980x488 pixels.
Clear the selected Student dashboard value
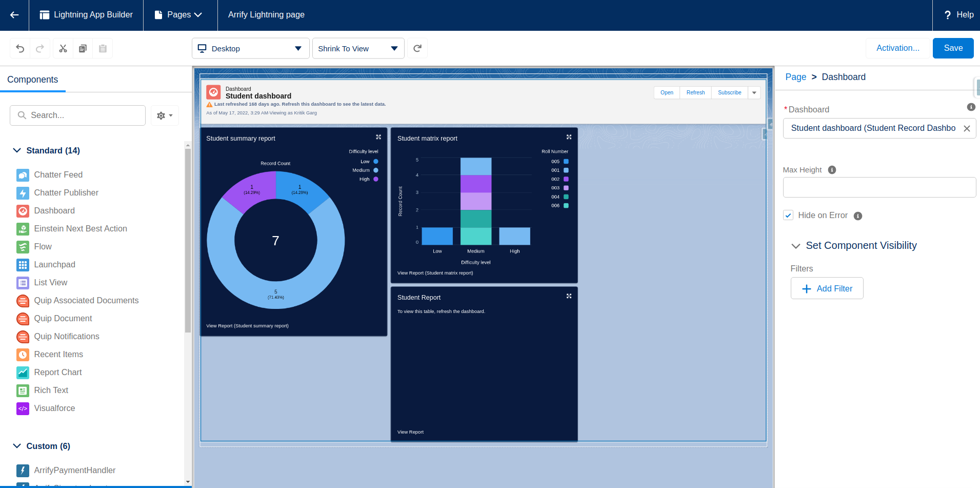point(967,129)
